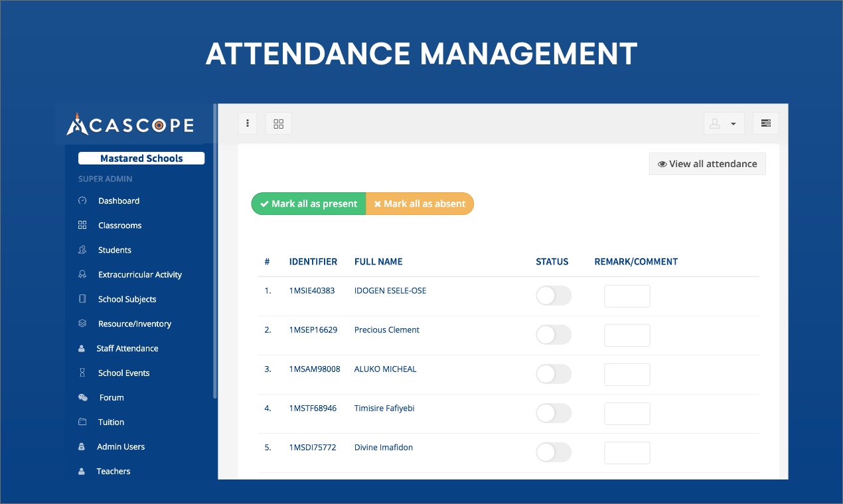Click the Teachers person icon
This screenshot has width=843, height=504.
coord(82,471)
